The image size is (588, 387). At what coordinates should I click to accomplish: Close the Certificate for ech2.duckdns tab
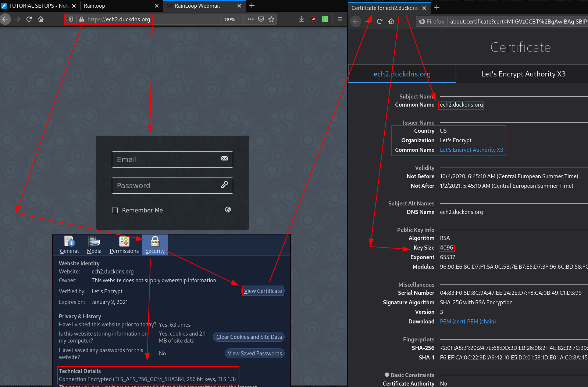(424, 8)
